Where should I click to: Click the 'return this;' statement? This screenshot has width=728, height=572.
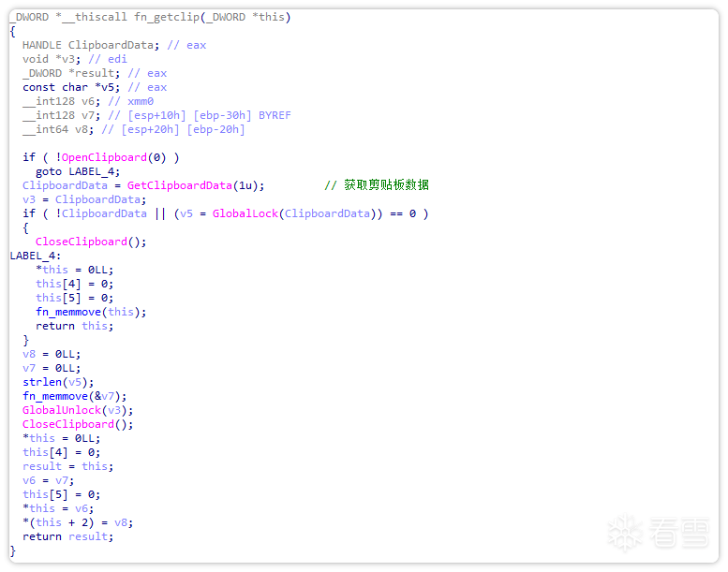tap(75, 326)
